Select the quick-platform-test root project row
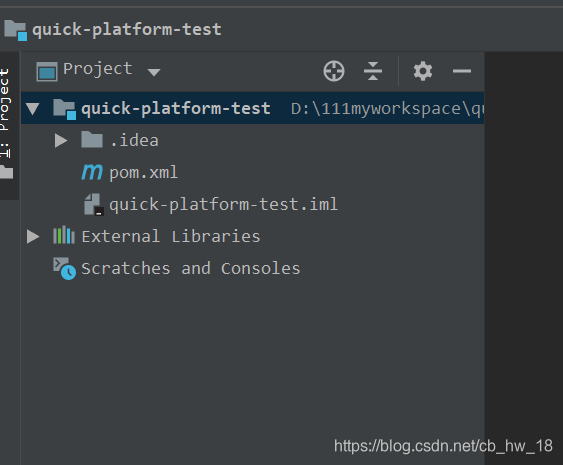The width and height of the screenshot is (563, 465). click(252, 108)
